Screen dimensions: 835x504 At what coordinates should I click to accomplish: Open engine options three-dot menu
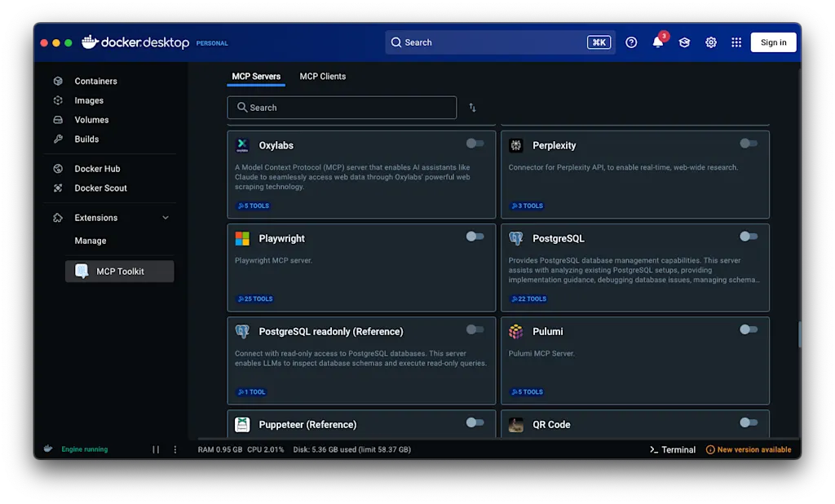click(175, 449)
